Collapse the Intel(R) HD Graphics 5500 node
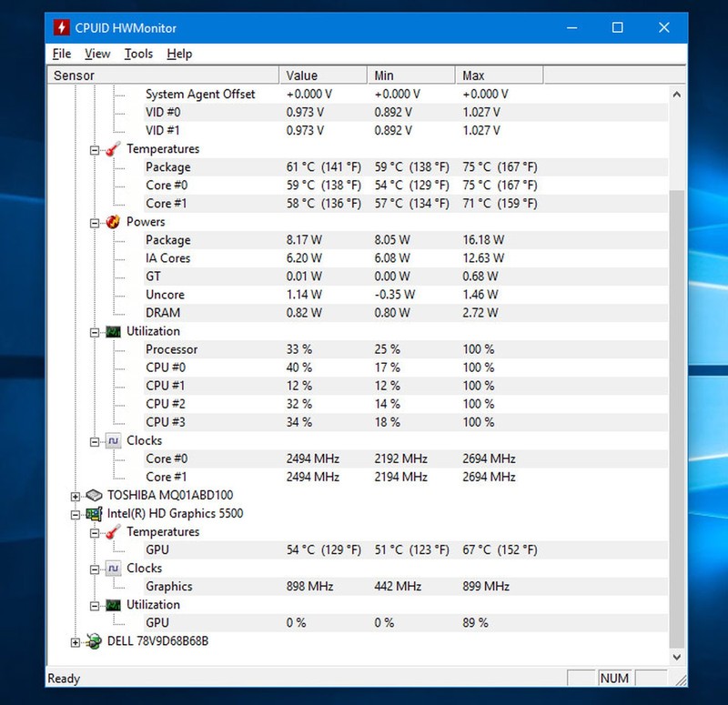 pyautogui.click(x=76, y=514)
